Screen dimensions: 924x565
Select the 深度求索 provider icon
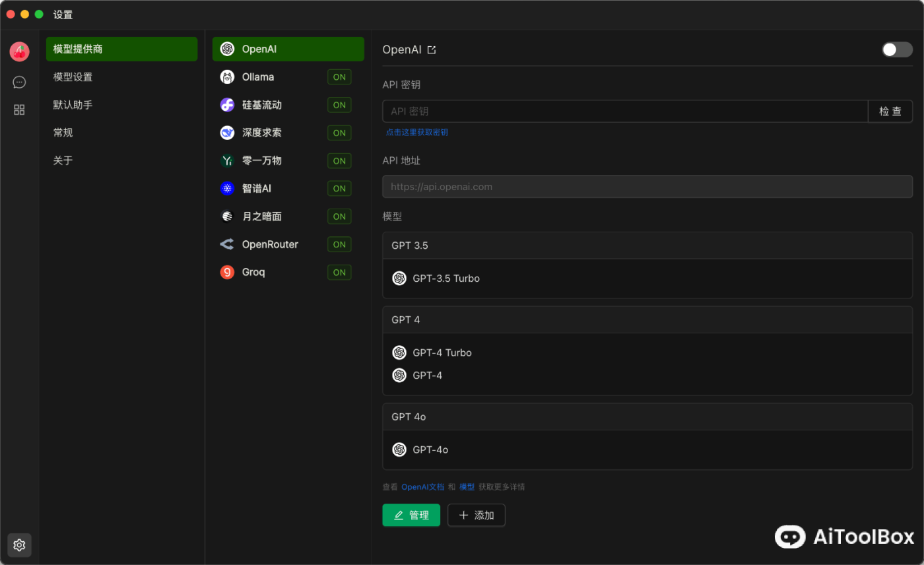[x=228, y=132]
